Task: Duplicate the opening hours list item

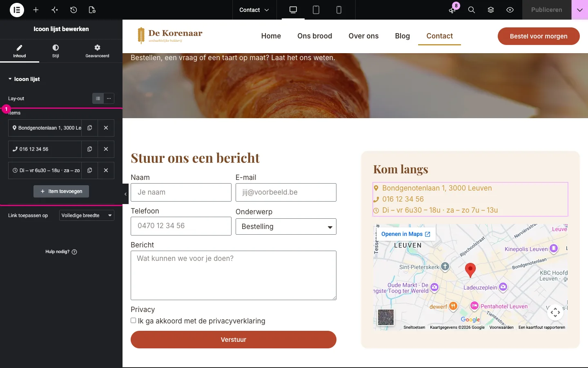Action: [x=89, y=171]
